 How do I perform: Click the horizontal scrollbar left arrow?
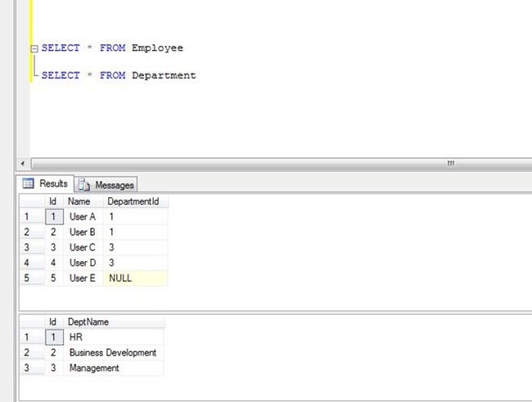pos(23,164)
